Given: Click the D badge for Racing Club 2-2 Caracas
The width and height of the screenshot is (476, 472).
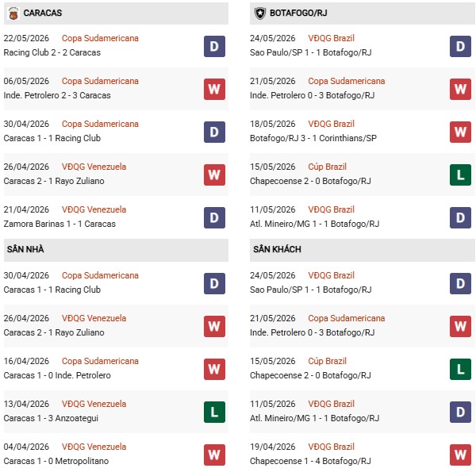Looking at the screenshot, I should click(214, 47).
